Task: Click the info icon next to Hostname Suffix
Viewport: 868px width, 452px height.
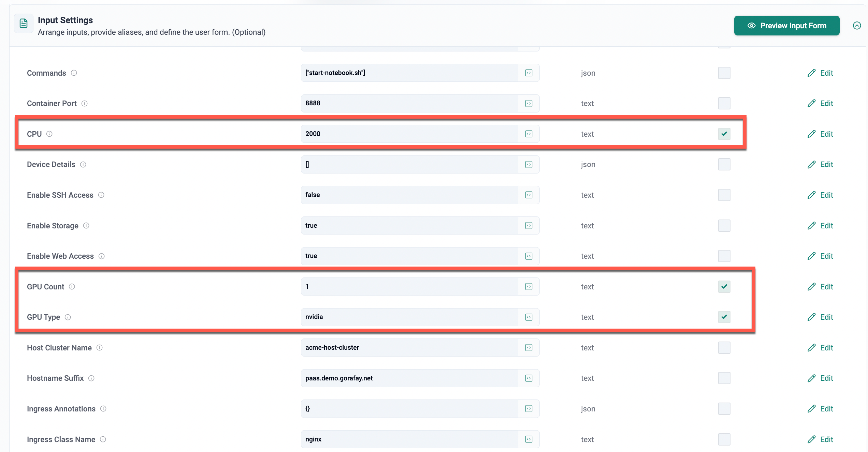Action: (x=91, y=378)
